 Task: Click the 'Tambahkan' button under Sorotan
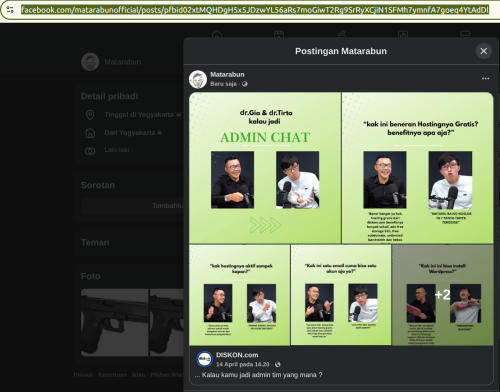132,206
